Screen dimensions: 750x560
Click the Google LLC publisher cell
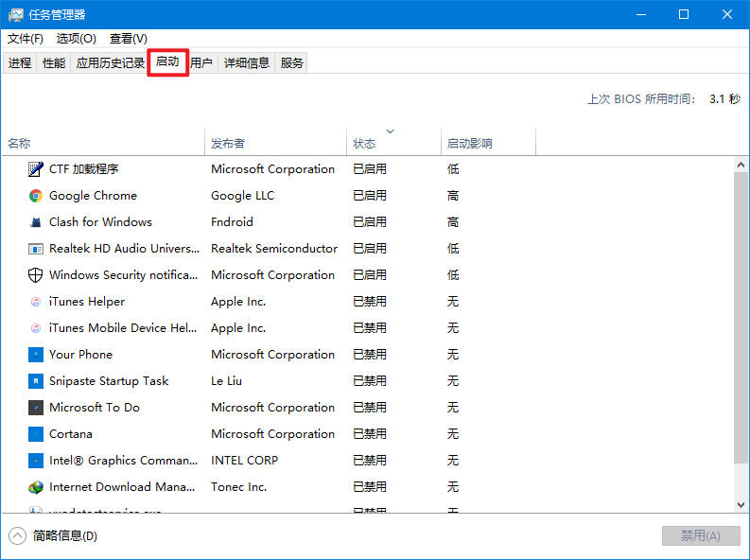(243, 196)
